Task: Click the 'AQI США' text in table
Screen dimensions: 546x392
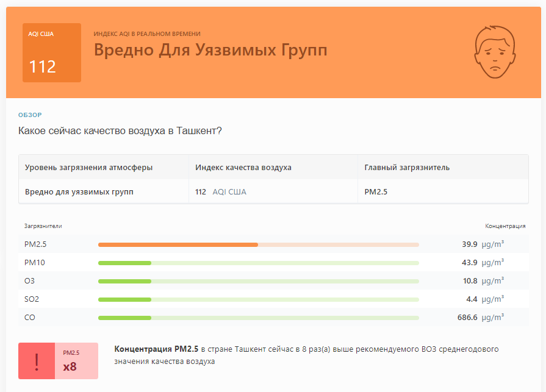Action: tap(229, 191)
